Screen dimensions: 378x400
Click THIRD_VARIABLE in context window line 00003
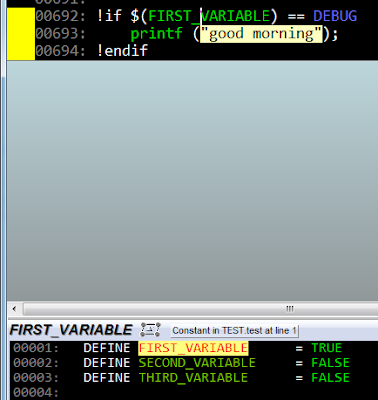tap(193, 377)
